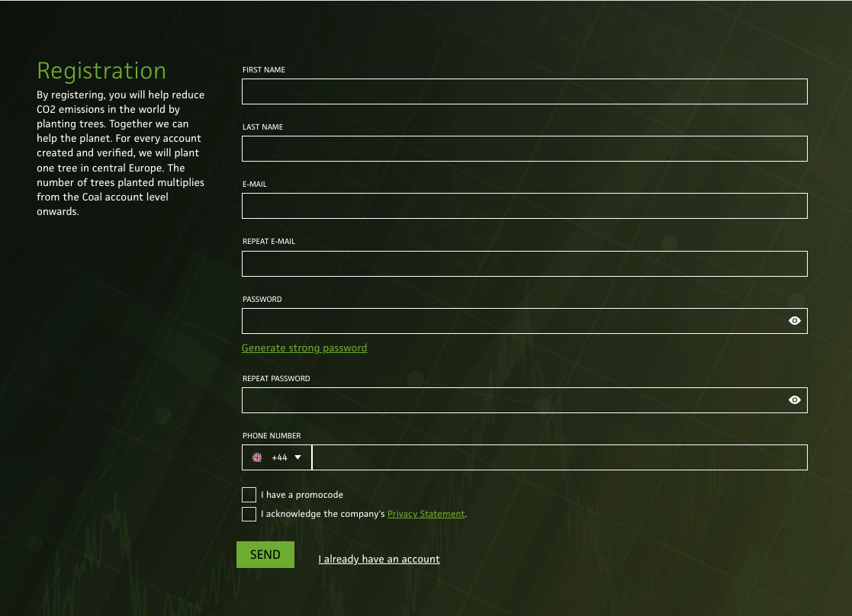852x616 pixels.
Task: Expand the country selector chevron arrow
Action: [x=298, y=457]
